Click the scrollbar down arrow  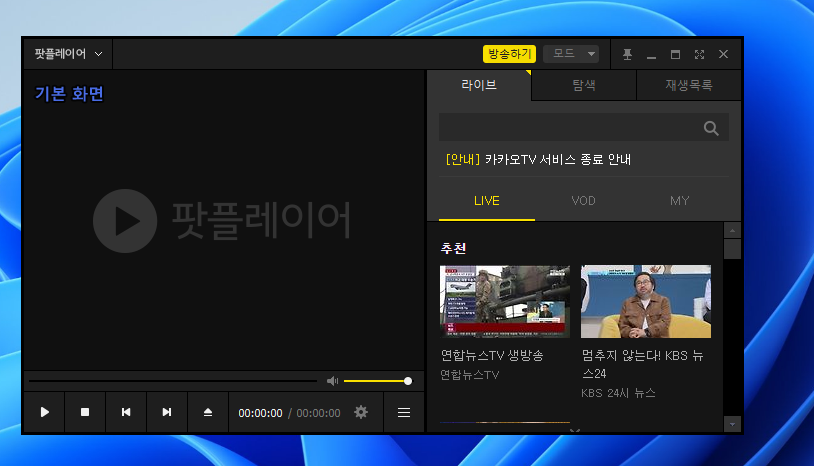coord(732,424)
